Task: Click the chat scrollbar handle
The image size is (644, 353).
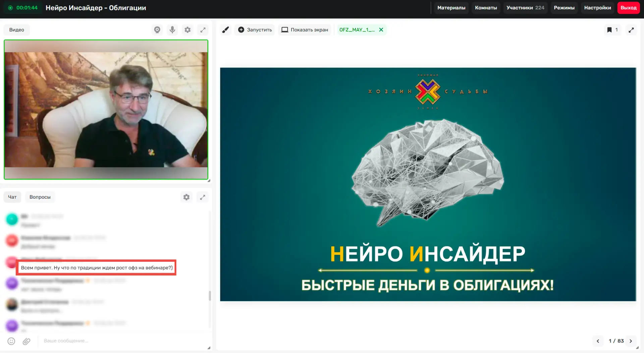Action: tap(210, 296)
